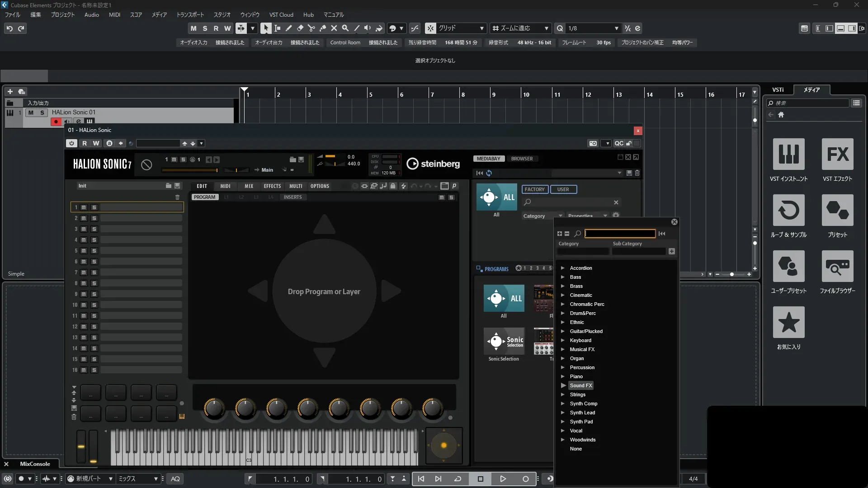Expand the Sound FX category
This screenshot has width=868, height=488.
[563, 385]
